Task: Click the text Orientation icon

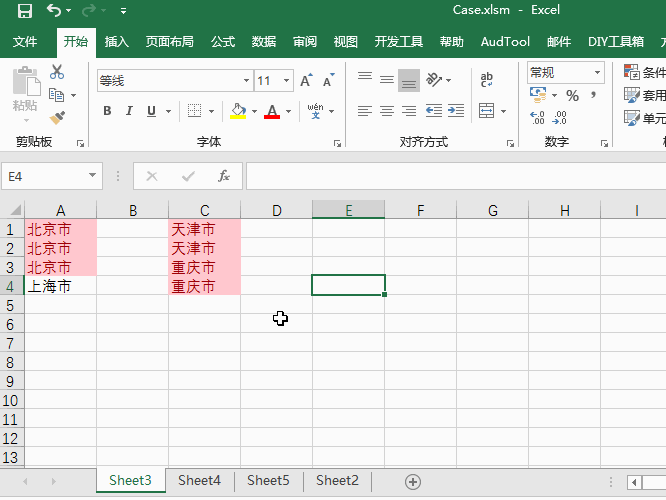Action: click(434, 80)
